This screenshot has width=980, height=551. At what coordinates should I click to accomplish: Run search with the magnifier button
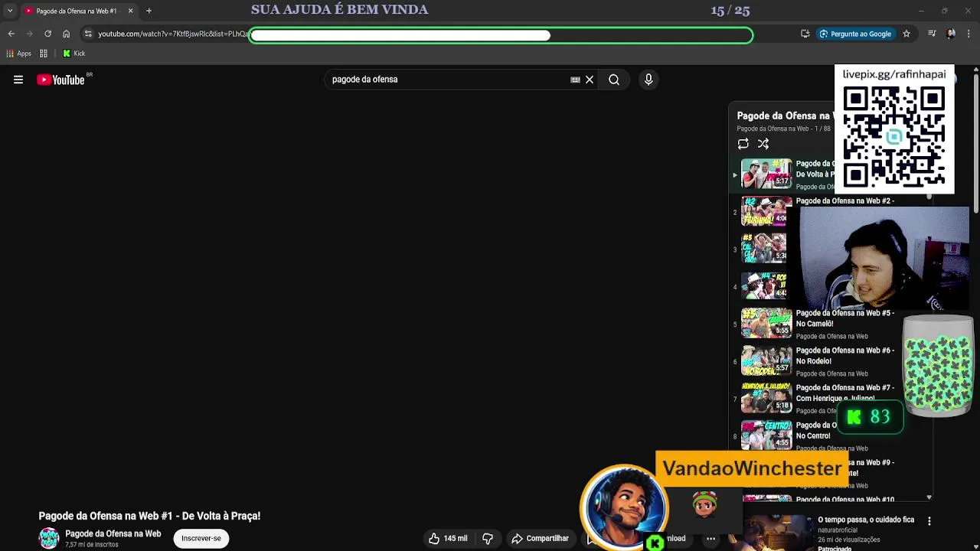tap(614, 80)
